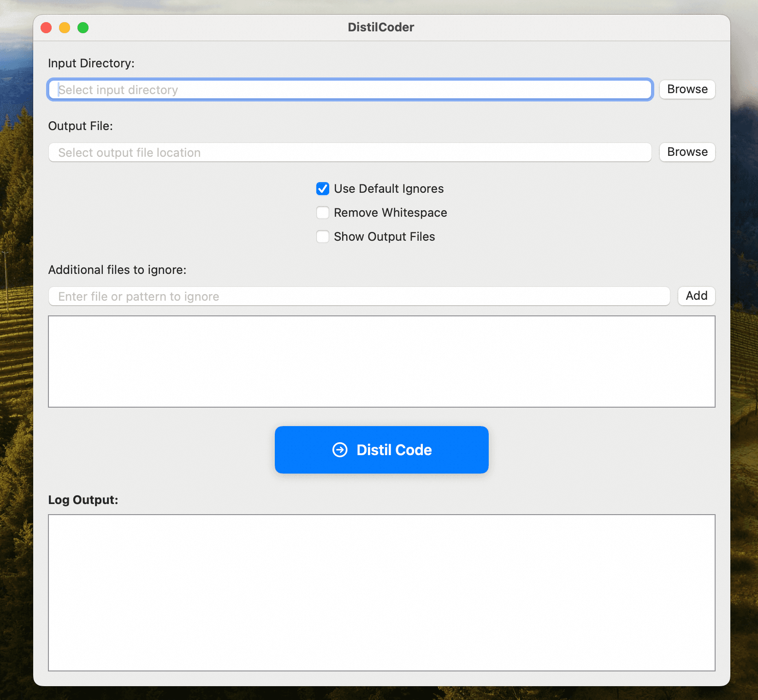Click inside the Log Output text area
758x700 pixels.
pyautogui.click(x=381, y=593)
